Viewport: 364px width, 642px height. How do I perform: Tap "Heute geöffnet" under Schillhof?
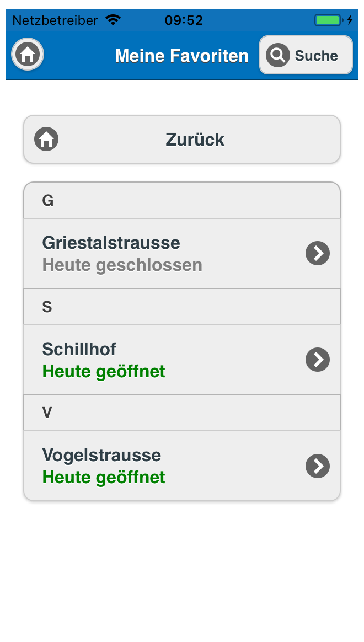(x=104, y=372)
